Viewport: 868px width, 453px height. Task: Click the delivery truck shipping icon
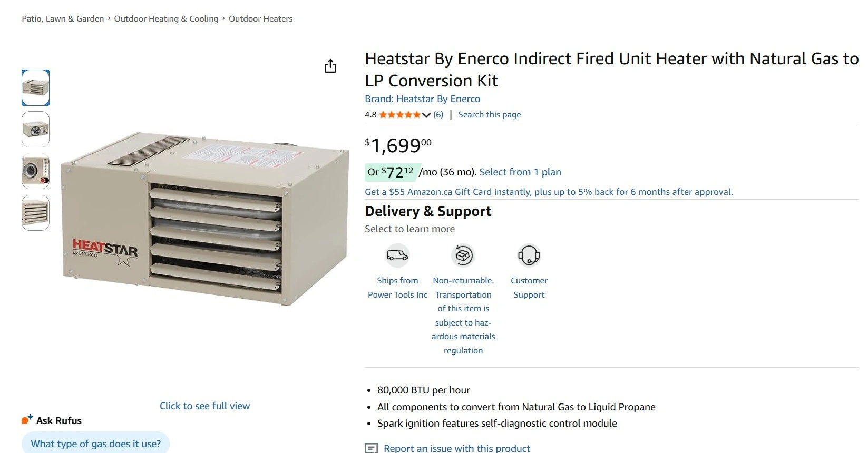[397, 255]
